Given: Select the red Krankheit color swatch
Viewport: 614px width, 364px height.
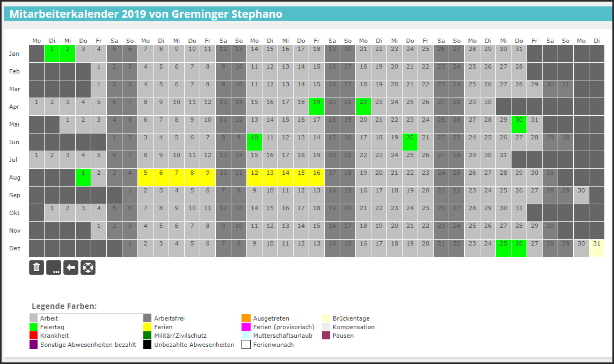Looking at the screenshot, I should point(33,336).
